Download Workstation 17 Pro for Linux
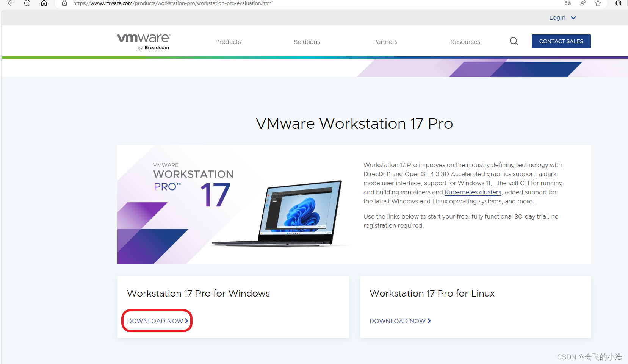The width and height of the screenshot is (628, 364). [x=400, y=321]
